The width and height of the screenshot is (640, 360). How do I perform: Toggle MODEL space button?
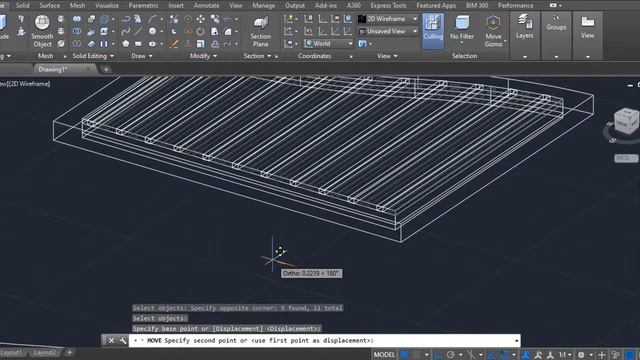pyautogui.click(x=384, y=355)
